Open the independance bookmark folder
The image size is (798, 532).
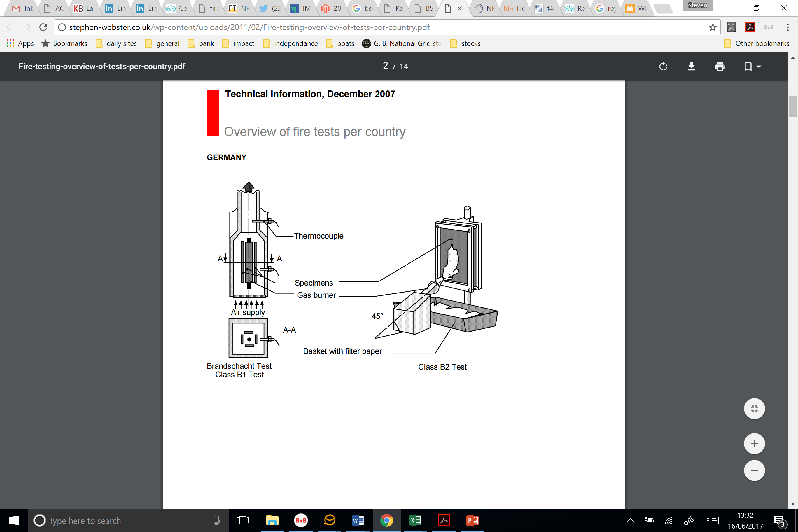pos(290,43)
